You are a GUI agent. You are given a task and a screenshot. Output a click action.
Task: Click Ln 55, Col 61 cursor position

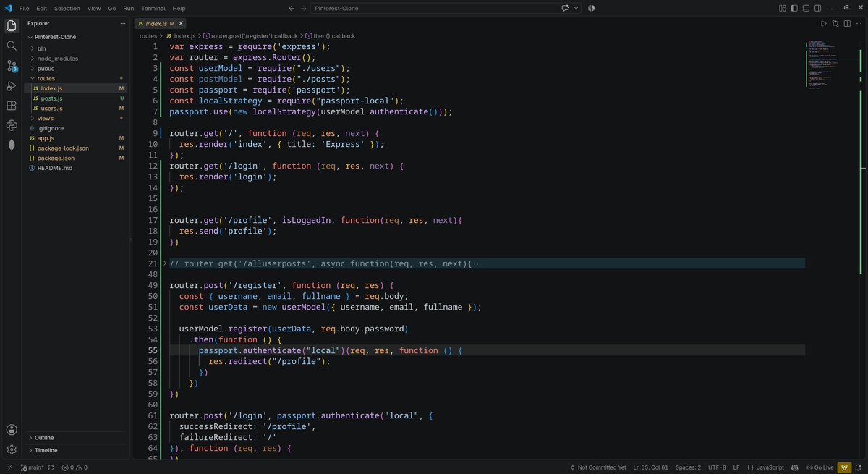(651, 467)
